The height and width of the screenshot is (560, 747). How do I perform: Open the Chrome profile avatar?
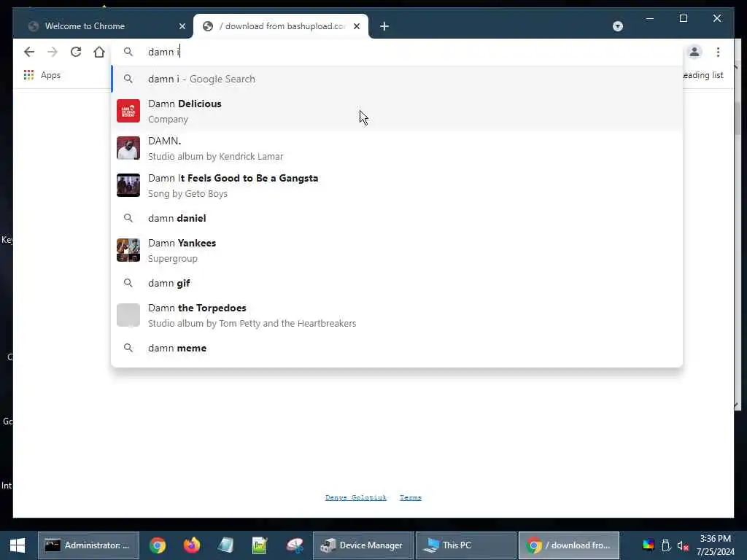click(694, 52)
